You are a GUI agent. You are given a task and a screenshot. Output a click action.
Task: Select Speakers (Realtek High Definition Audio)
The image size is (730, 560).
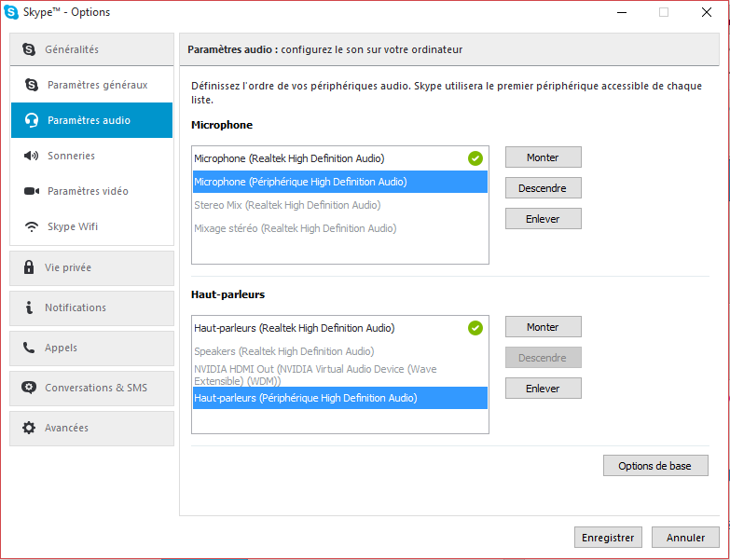pos(340,351)
